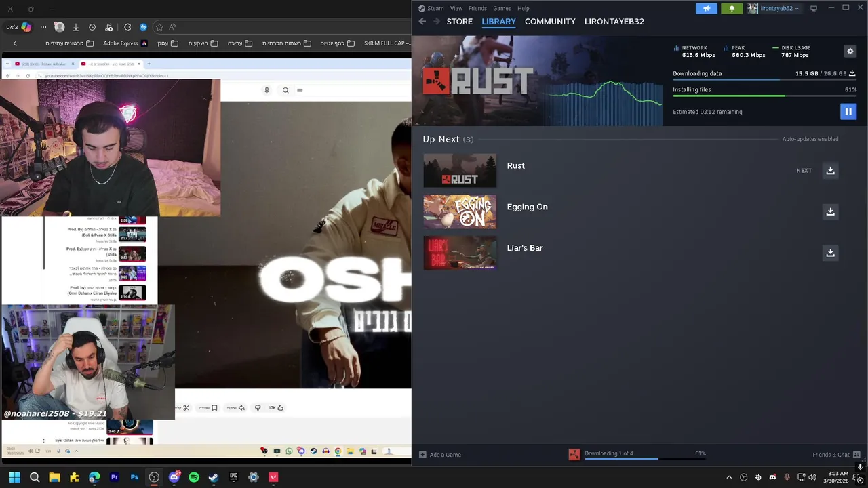Switch to the STORE tab

coord(459,22)
